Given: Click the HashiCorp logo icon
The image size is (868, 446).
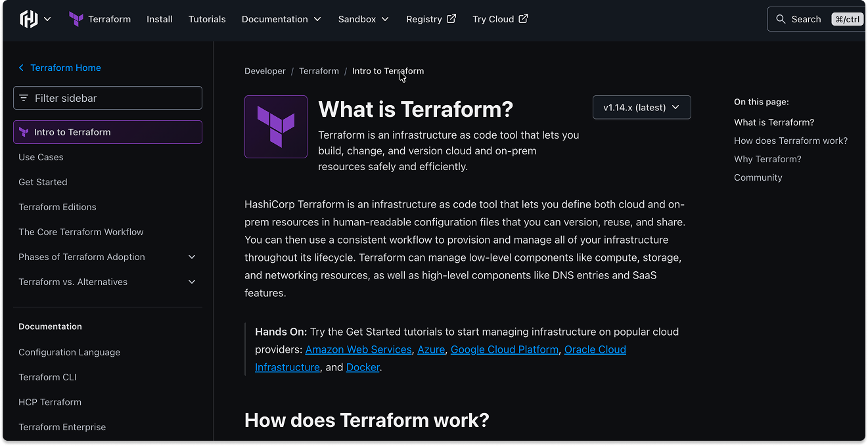Looking at the screenshot, I should pyautogui.click(x=29, y=19).
